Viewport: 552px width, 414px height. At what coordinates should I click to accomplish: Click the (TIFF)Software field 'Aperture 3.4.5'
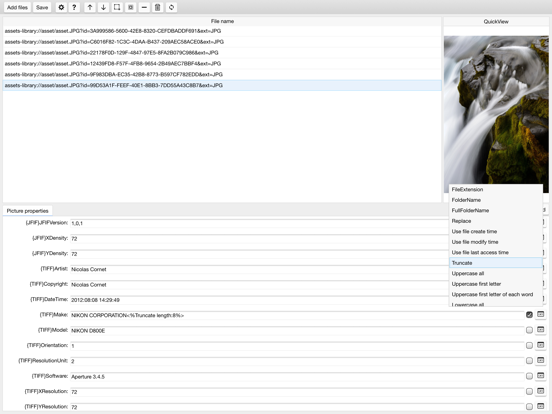point(297,376)
